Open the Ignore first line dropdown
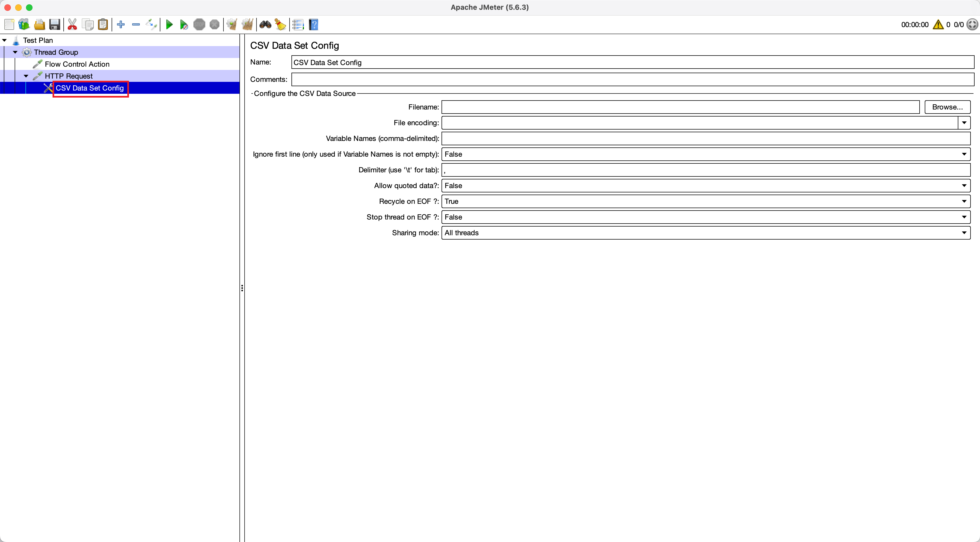Image resolution: width=980 pixels, height=542 pixels. coord(706,154)
